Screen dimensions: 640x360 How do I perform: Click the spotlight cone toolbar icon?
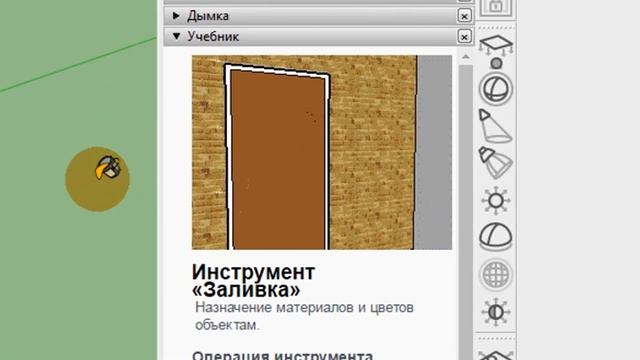(495, 127)
